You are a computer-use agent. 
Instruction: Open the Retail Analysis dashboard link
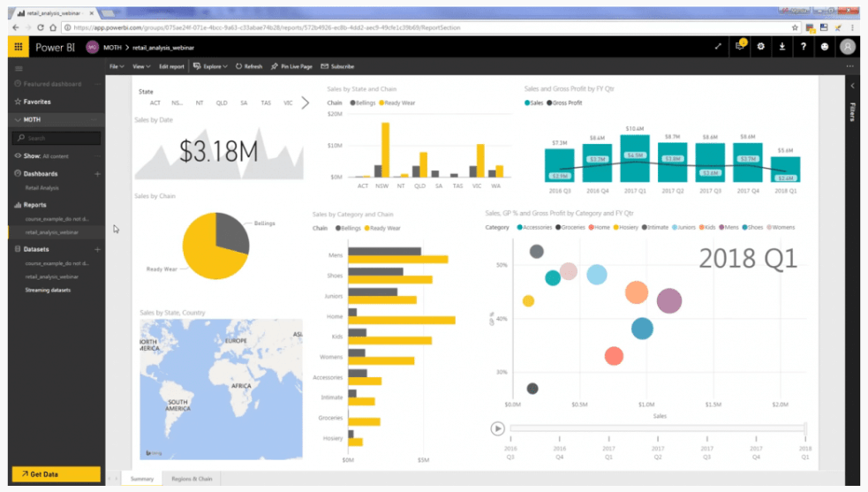pyautogui.click(x=42, y=188)
